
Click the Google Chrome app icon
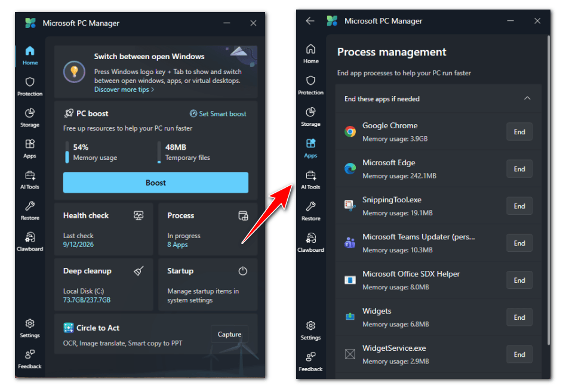click(350, 132)
